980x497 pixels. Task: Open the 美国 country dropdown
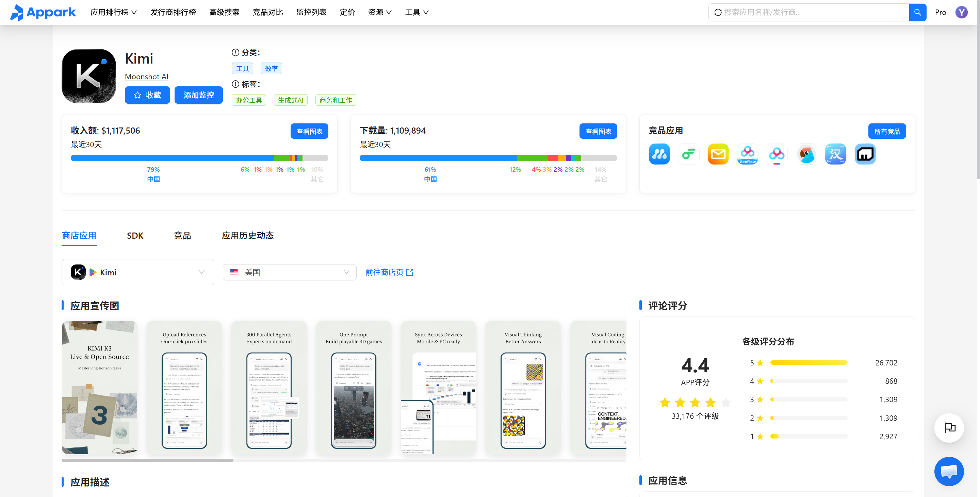click(x=290, y=272)
